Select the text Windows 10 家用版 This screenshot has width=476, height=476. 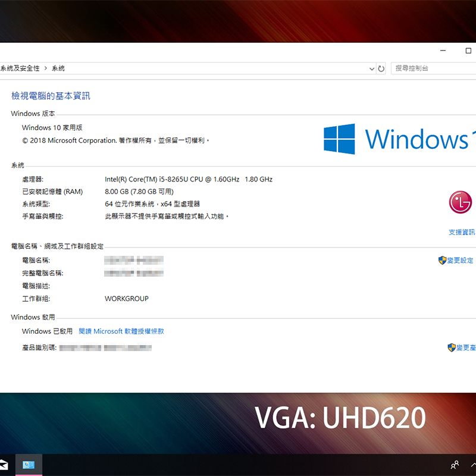click(52, 127)
